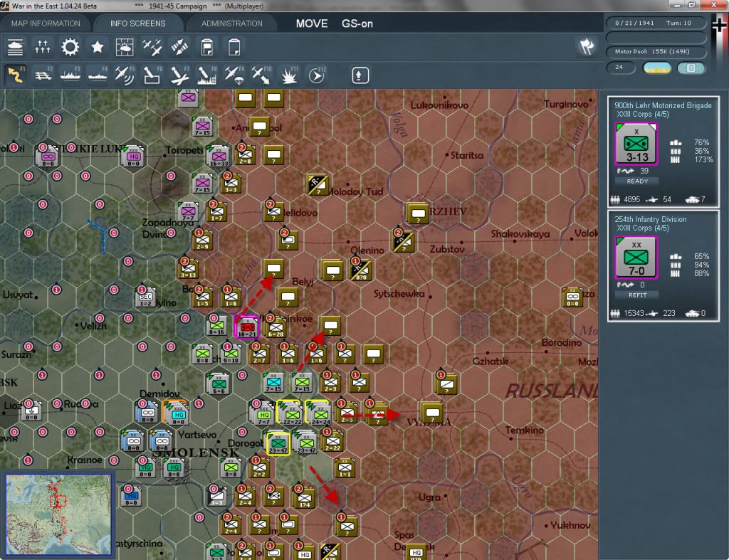This screenshot has width=729, height=560.
Task: Open the blank log document icon
Action: click(x=234, y=47)
